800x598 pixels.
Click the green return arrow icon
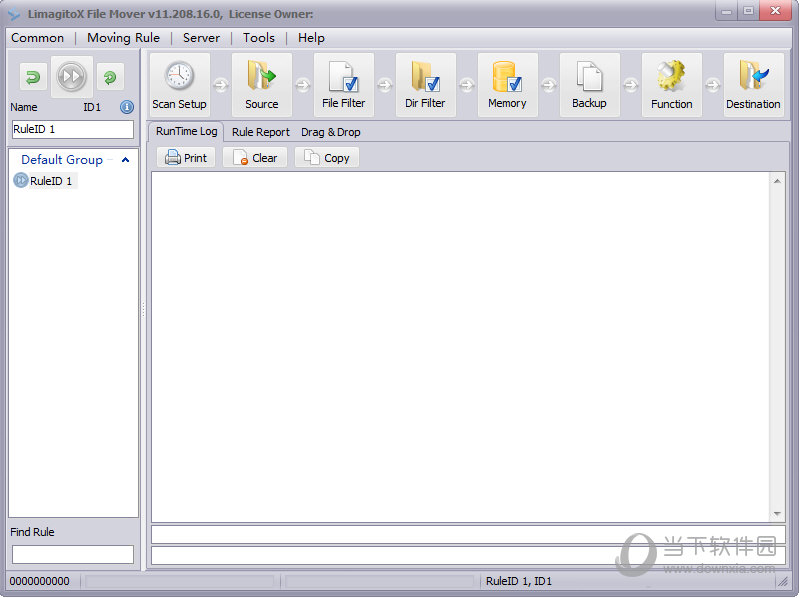pyautogui.click(x=33, y=77)
